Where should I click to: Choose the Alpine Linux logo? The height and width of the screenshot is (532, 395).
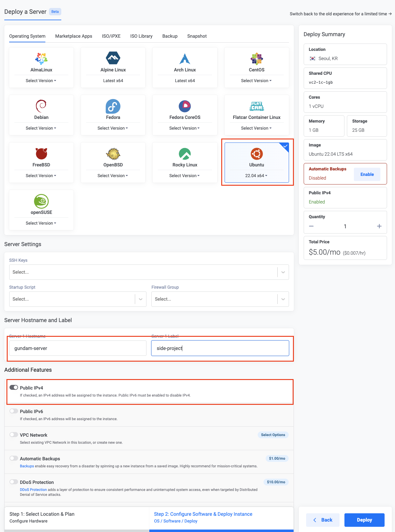click(x=113, y=58)
